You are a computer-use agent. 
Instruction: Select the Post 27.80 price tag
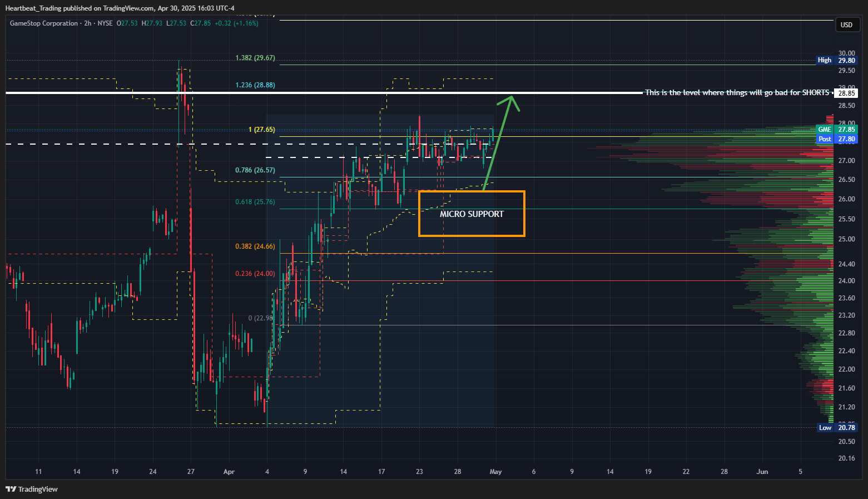(x=837, y=139)
